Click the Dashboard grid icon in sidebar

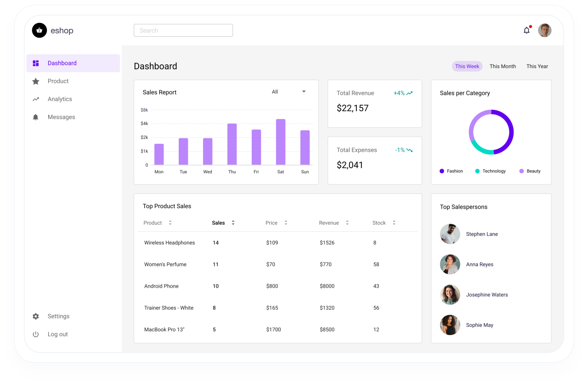(x=36, y=63)
